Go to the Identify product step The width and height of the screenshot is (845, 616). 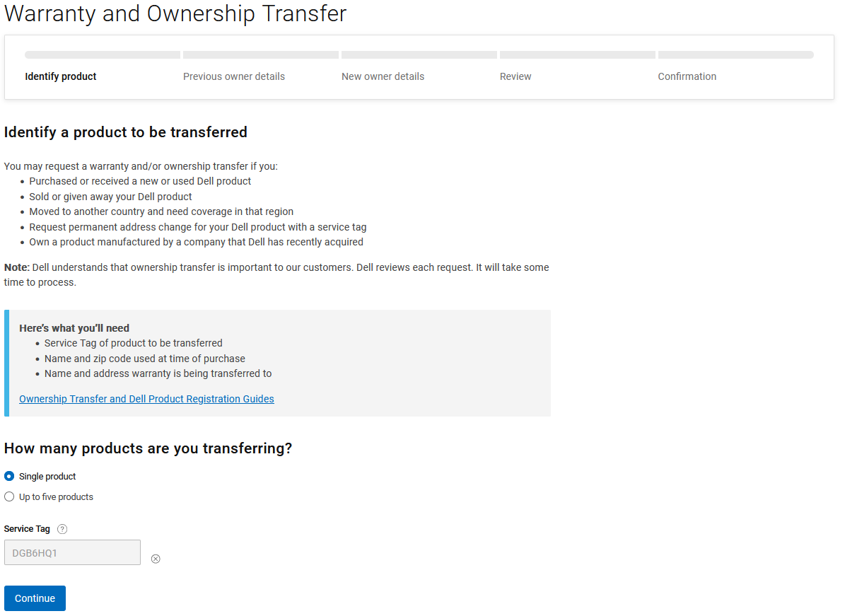61,76
